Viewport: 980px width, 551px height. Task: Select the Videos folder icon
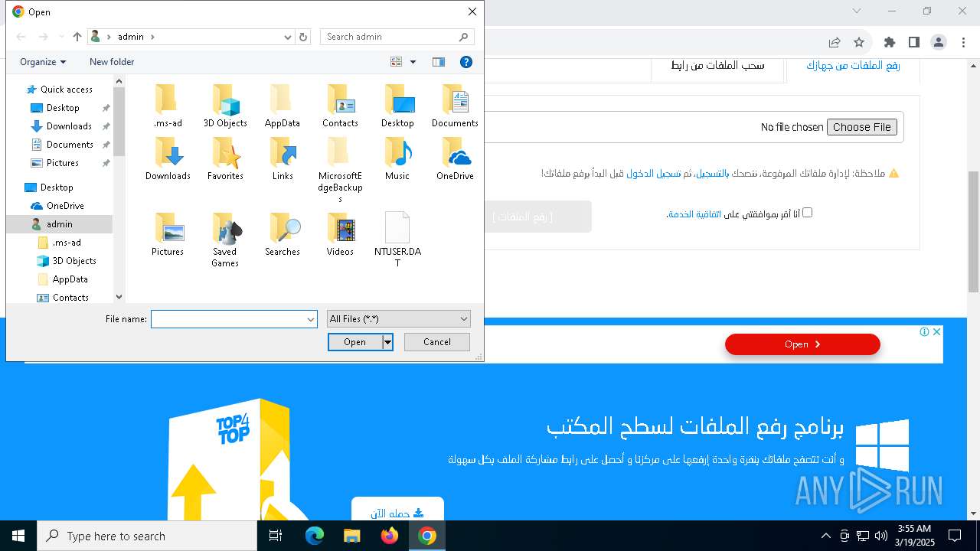pyautogui.click(x=340, y=228)
